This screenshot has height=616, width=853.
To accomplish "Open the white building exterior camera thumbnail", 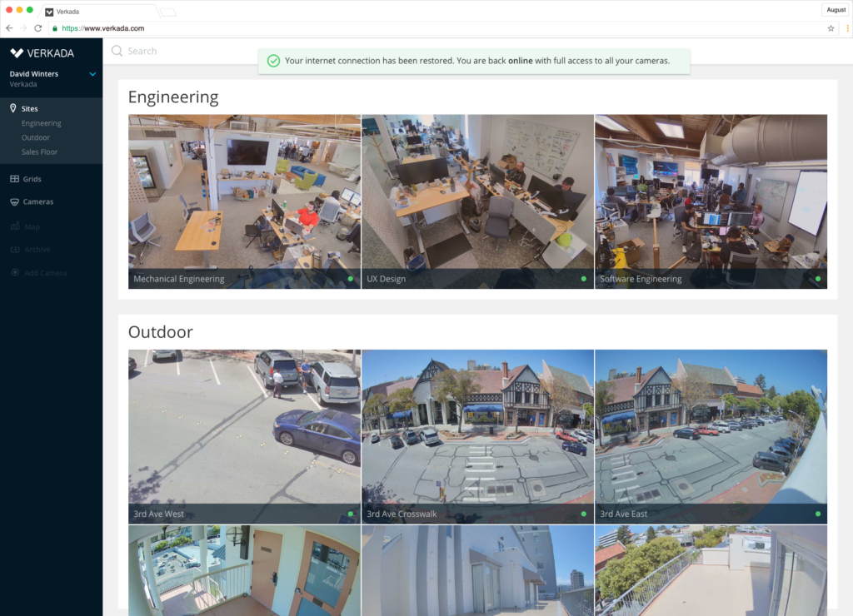I will [477, 570].
